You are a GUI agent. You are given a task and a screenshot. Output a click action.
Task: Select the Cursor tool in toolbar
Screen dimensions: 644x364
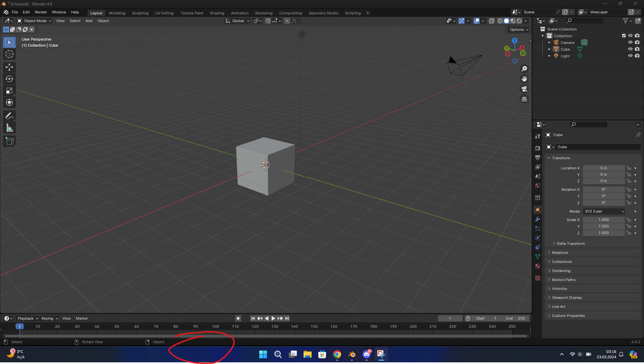click(9, 54)
